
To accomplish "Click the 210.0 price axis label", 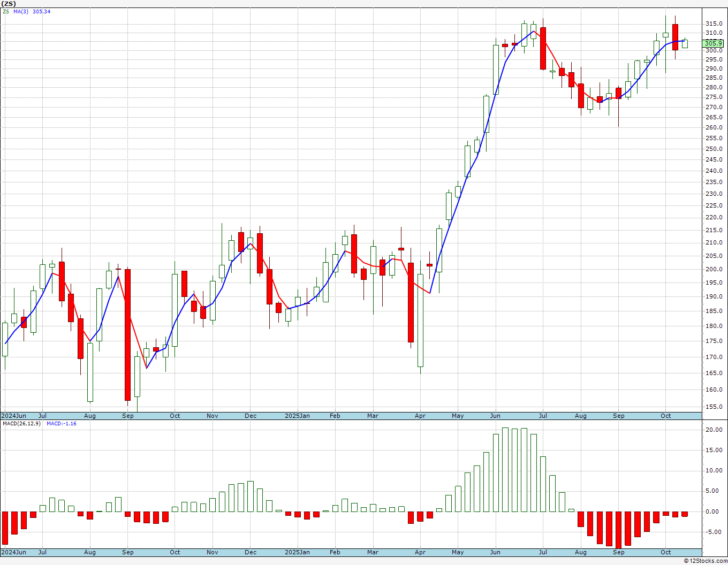I will click(714, 242).
